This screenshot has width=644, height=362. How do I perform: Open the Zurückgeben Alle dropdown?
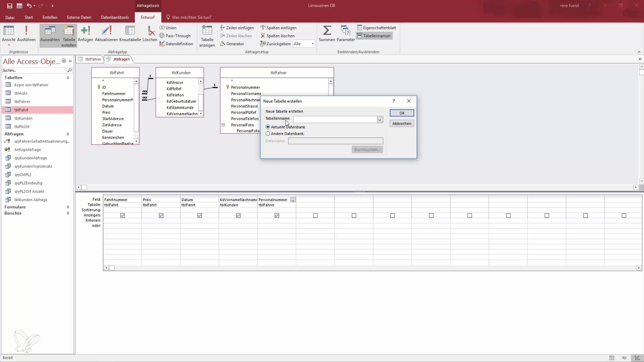click(x=312, y=44)
